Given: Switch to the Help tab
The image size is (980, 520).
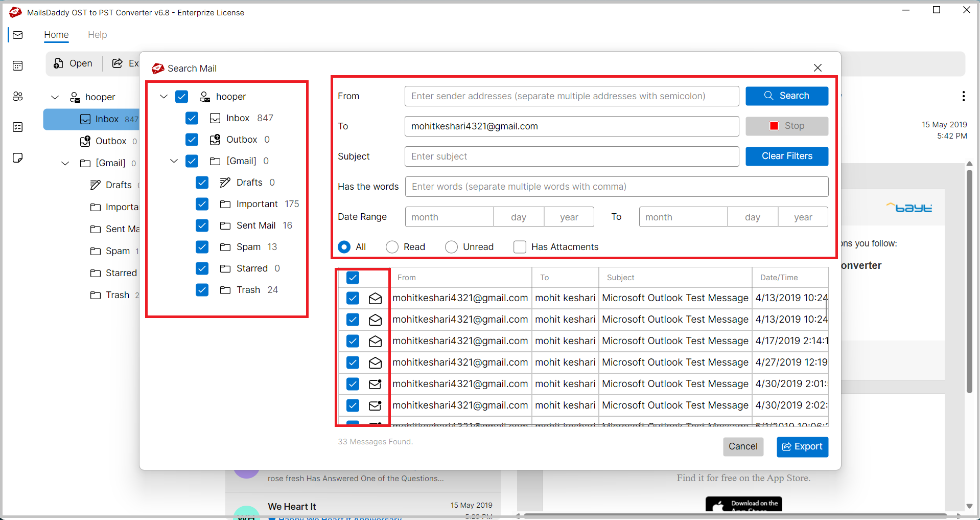Looking at the screenshot, I should tap(97, 35).
